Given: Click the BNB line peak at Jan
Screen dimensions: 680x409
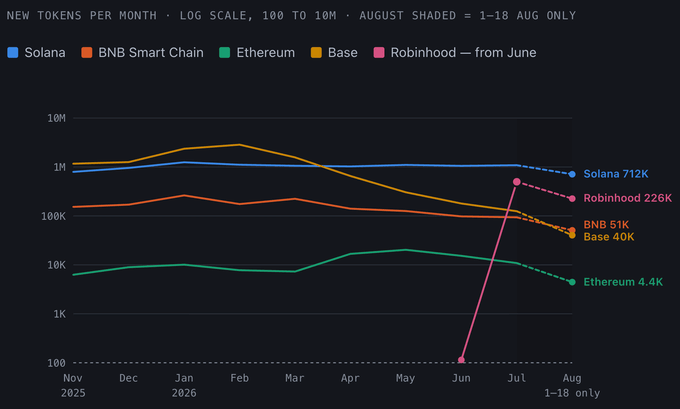Looking at the screenshot, I should [184, 196].
